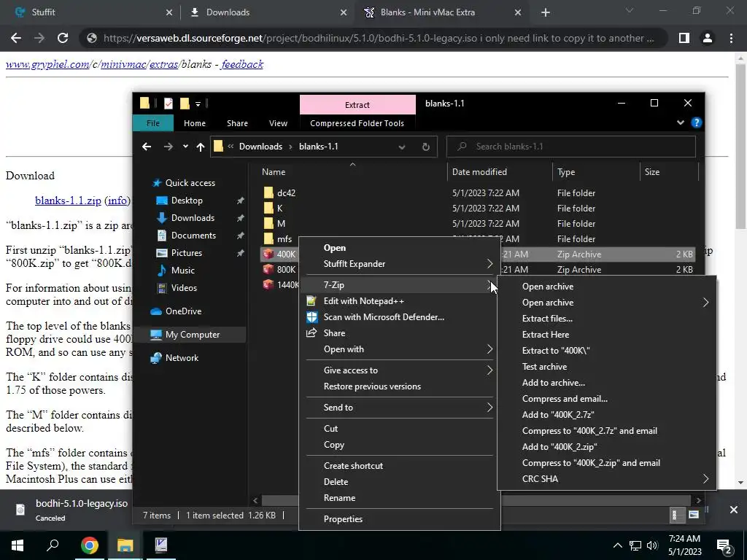Open Windows Start menu
Screen dimensions: 747x560
(x=18, y=545)
